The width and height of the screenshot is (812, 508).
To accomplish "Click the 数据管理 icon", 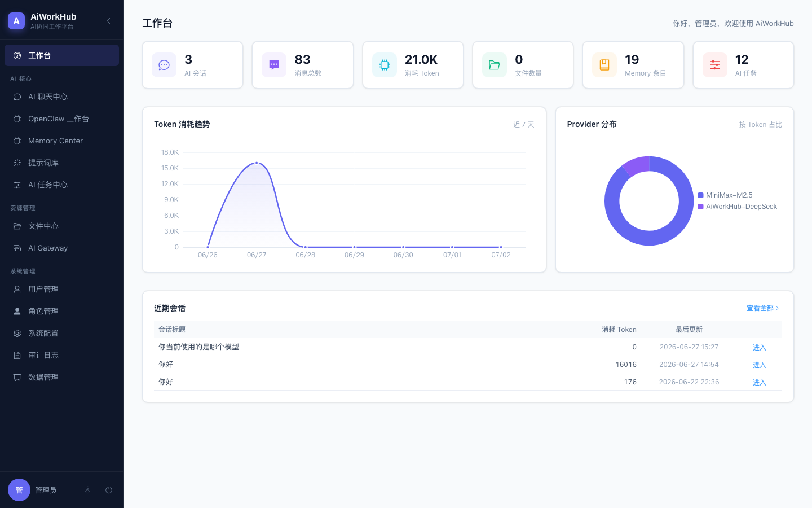I will [17, 377].
